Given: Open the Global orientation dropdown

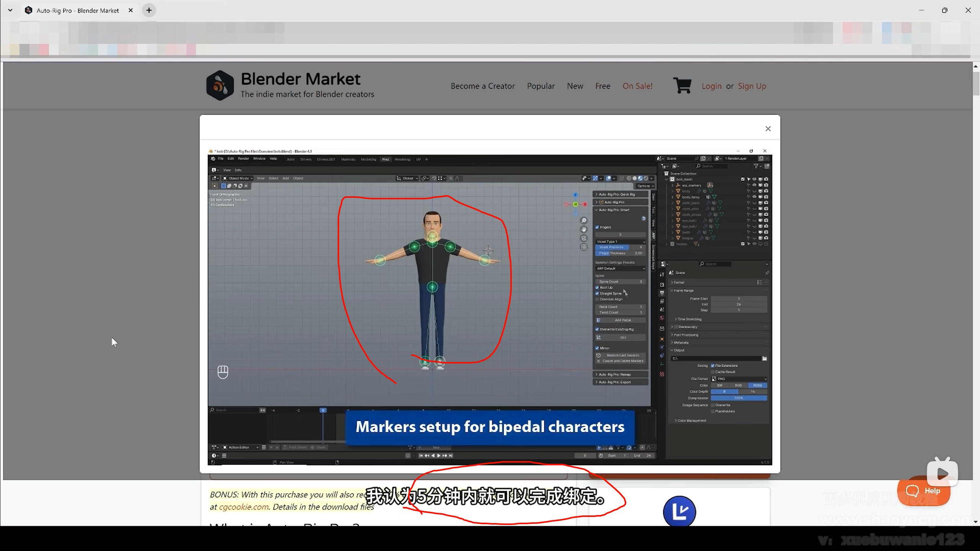Looking at the screenshot, I should tap(407, 178).
